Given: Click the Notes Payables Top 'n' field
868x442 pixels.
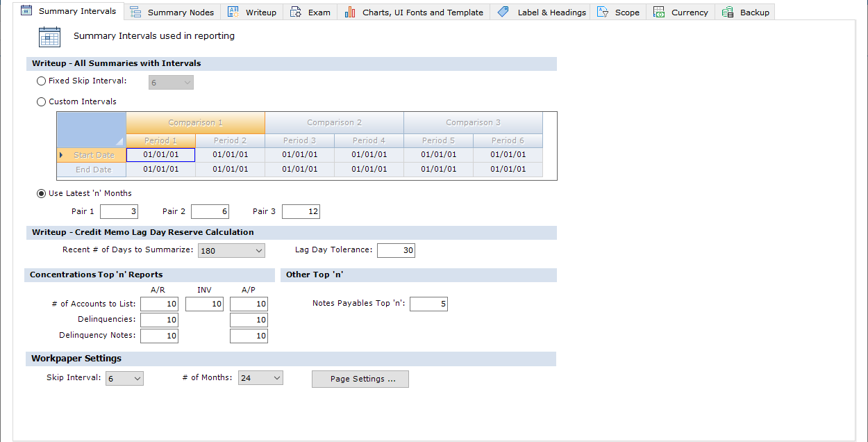Looking at the screenshot, I should point(428,304).
